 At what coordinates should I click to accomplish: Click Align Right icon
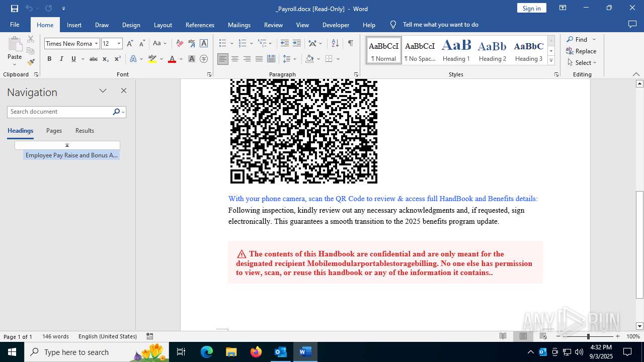(x=247, y=59)
